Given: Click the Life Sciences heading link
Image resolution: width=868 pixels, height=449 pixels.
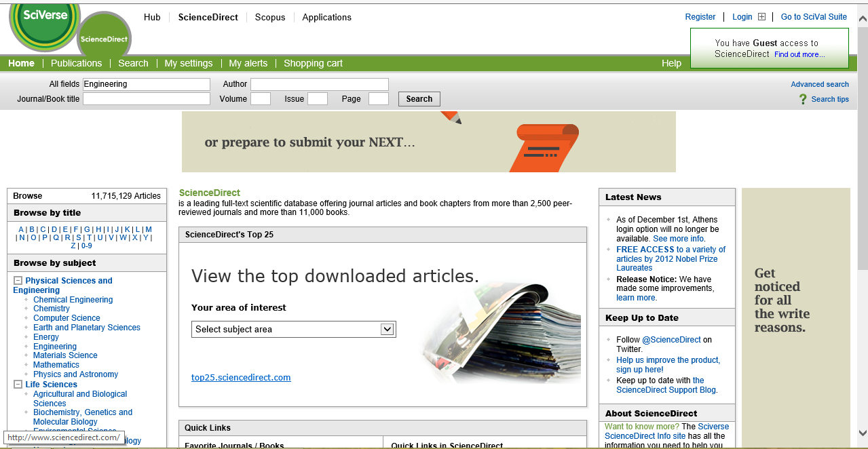Looking at the screenshot, I should [52, 385].
